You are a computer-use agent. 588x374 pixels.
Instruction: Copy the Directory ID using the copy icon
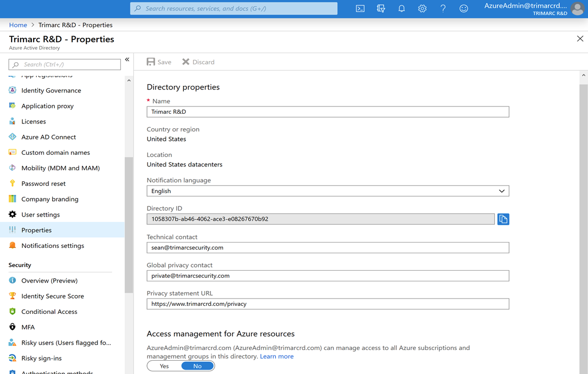point(503,219)
